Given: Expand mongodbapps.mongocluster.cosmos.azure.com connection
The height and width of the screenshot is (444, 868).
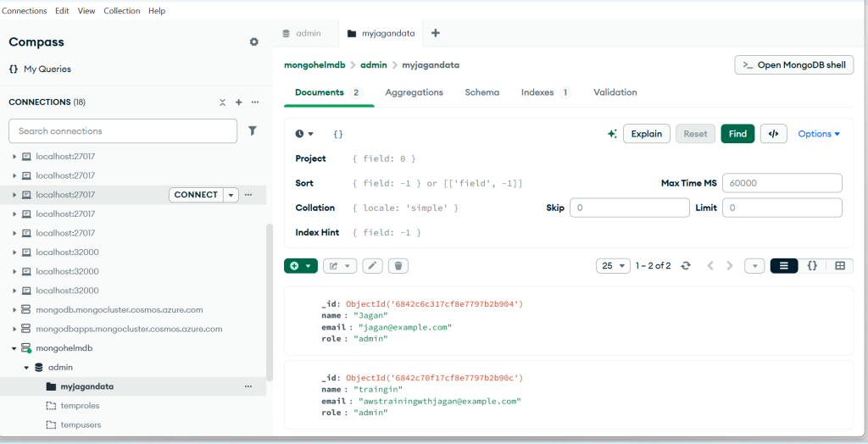Looking at the screenshot, I should [14, 329].
